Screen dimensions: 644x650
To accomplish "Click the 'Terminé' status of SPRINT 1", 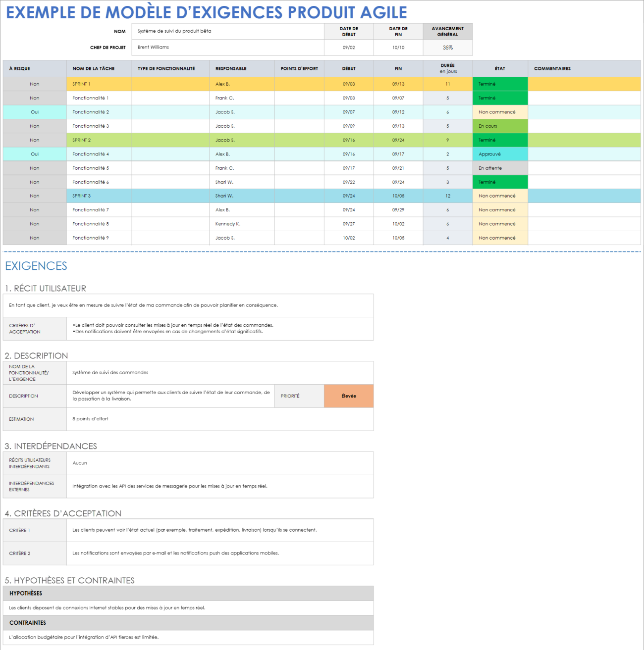I will 499,84.
